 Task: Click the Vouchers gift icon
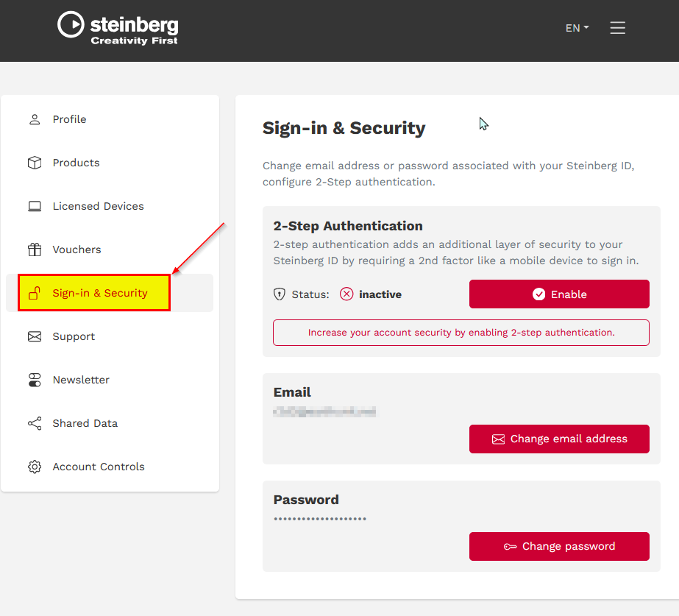35,249
